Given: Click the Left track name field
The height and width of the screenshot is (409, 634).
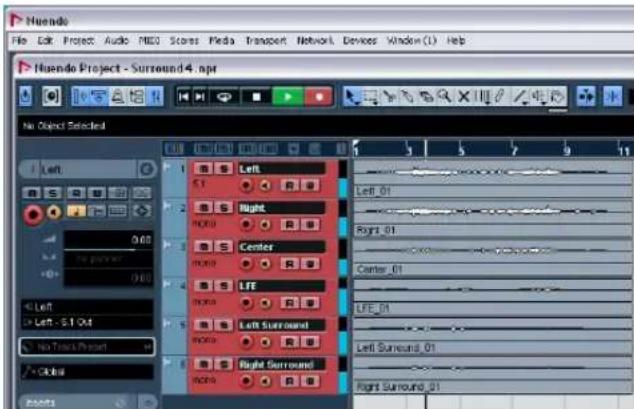Looking at the screenshot, I should [x=282, y=169].
